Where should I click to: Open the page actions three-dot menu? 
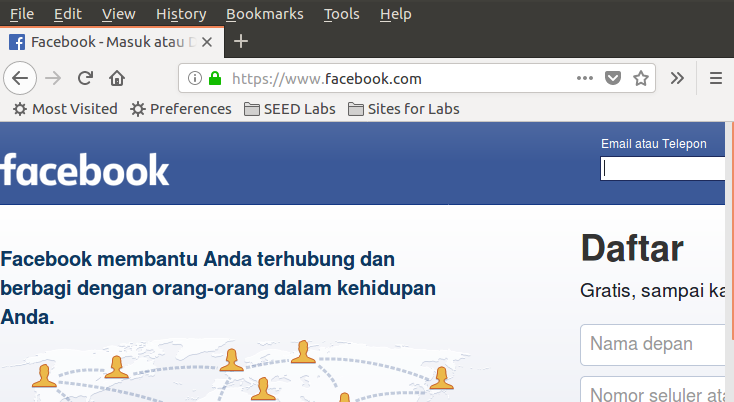585,78
